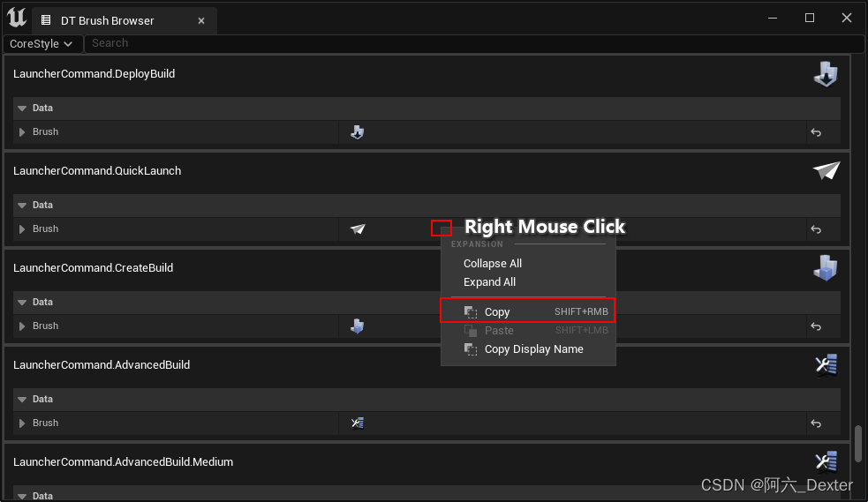Open the CoreStyle dropdown
868x502 pixels.
click(x=42, y=44)
